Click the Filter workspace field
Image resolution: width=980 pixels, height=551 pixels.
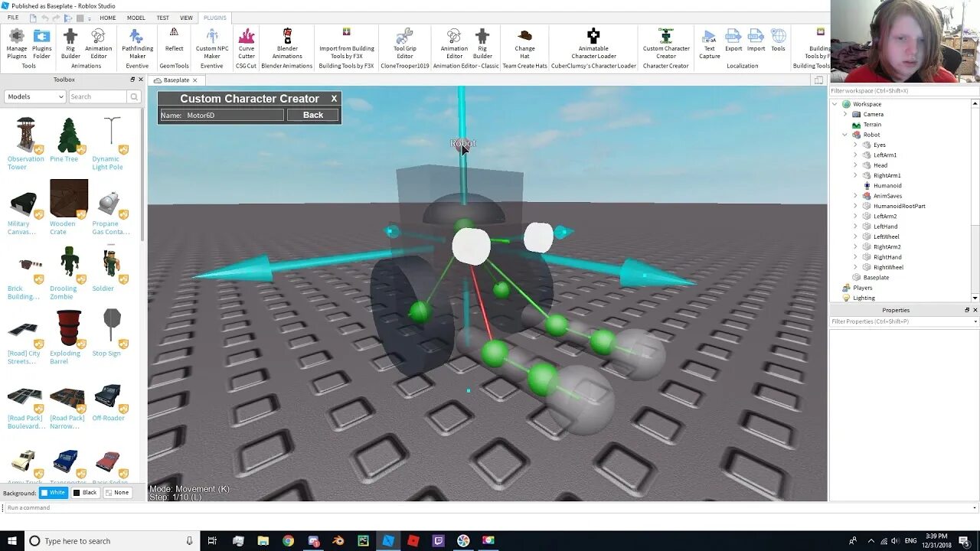pos(904,91)
